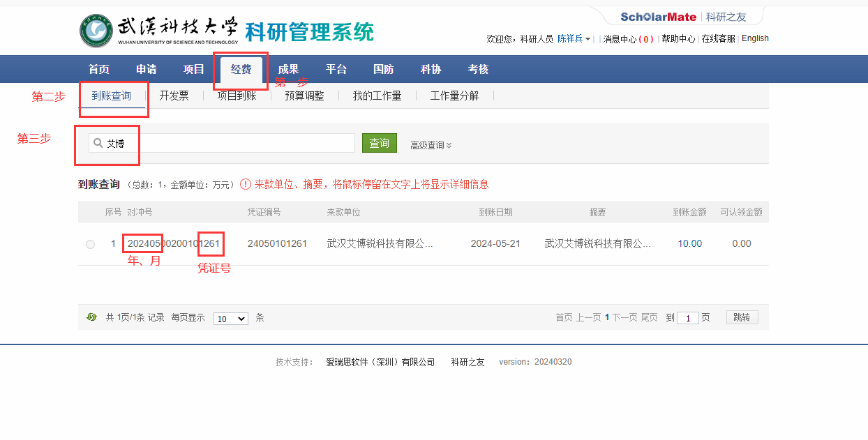Click the Wuhan University logo emblem
The image size is (868, 440).
click(x=96, y=31)
